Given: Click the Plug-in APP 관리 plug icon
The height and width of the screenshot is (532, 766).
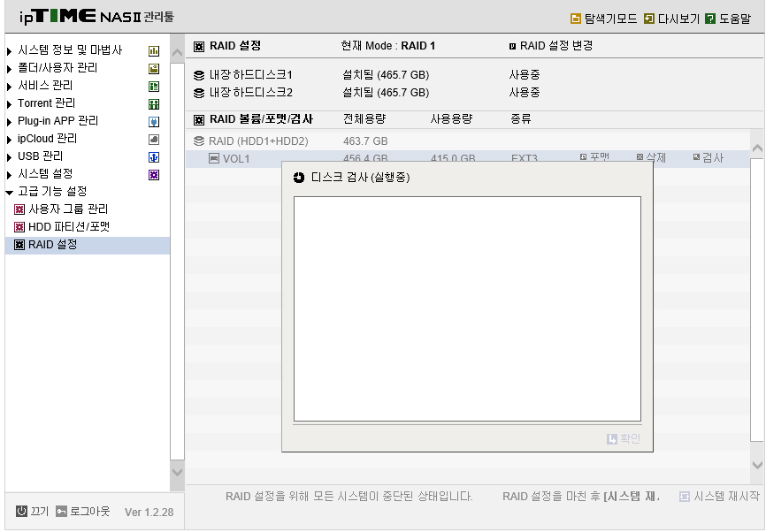Looking at the screenshot, I should coord(154,122).
